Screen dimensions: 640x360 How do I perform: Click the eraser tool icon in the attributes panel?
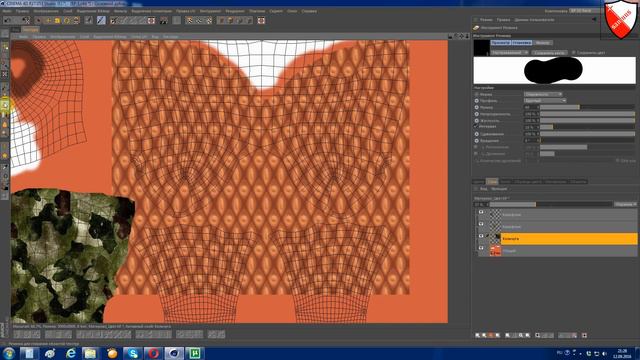[476, 28]
